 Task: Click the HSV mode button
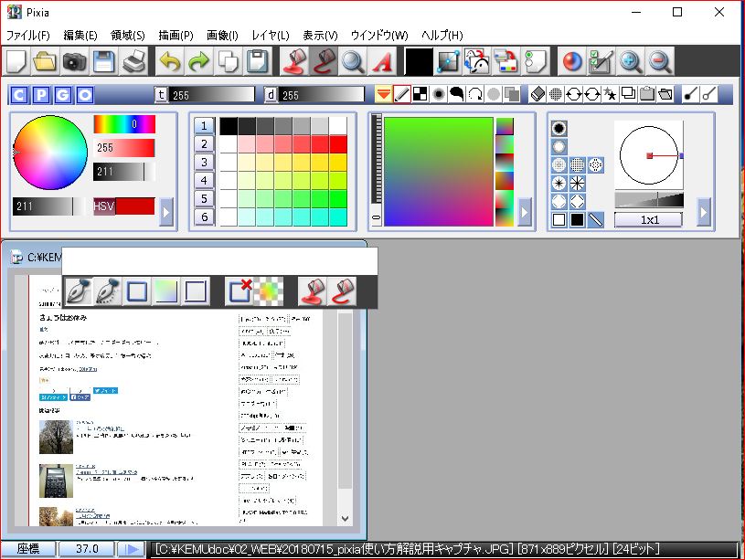tap(104, 206)
